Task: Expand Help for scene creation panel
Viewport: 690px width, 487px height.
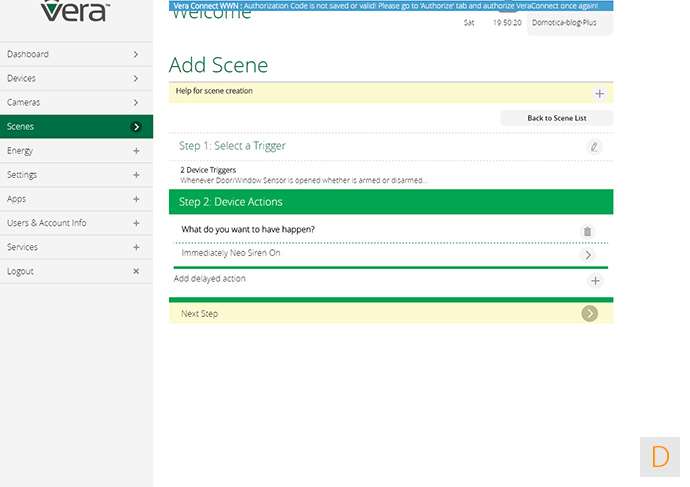Action: coord(599,93)
